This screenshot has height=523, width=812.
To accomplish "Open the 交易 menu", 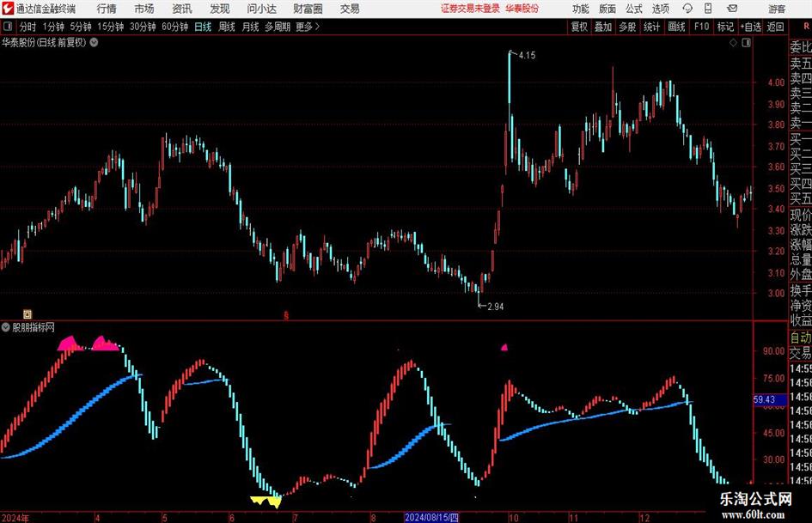I will [x=350, y=9].
